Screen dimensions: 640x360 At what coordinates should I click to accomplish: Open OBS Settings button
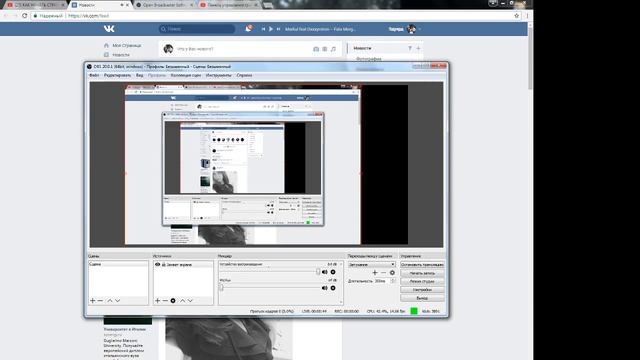click(x=422, y=290)
